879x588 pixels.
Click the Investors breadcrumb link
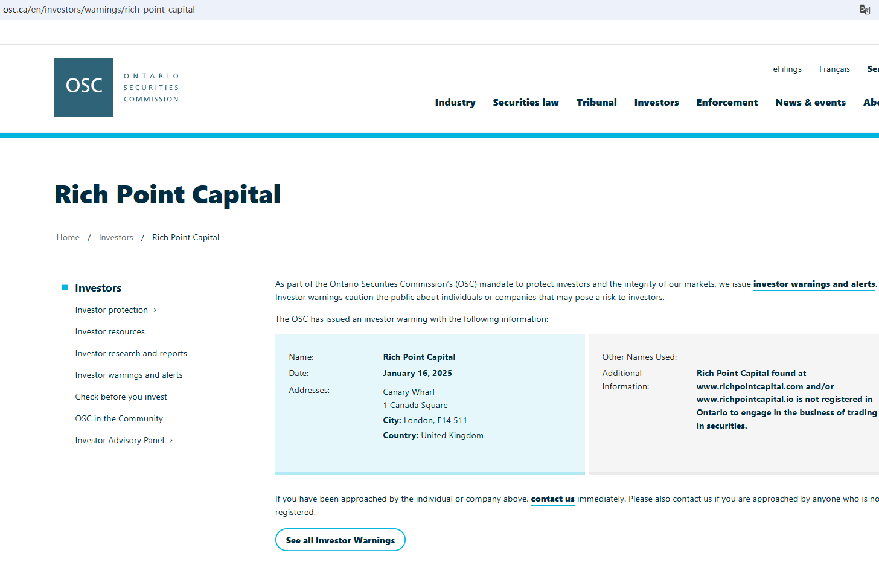click(x=116, y=238)
